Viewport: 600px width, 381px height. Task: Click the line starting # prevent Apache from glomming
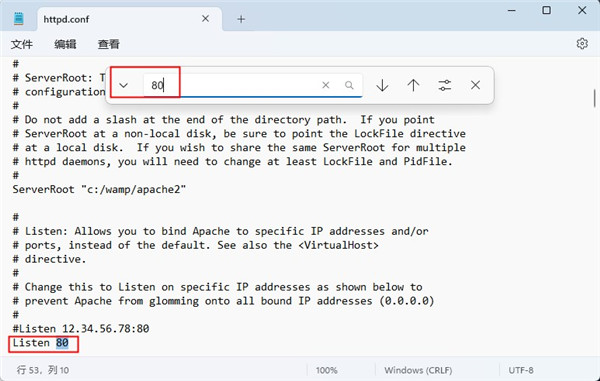click(x=223, y=301)
